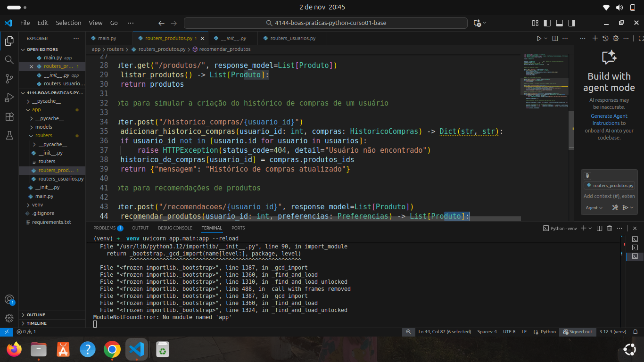Click the Run Python File play button
This screenshot has height=362, width=644.
tap(539, 38)
